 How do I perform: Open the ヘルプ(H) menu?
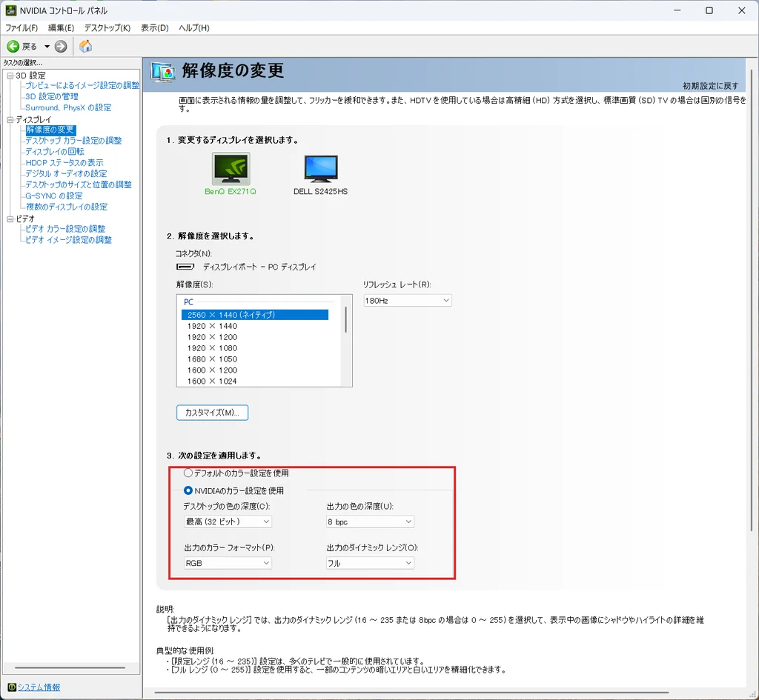point(194,27)
